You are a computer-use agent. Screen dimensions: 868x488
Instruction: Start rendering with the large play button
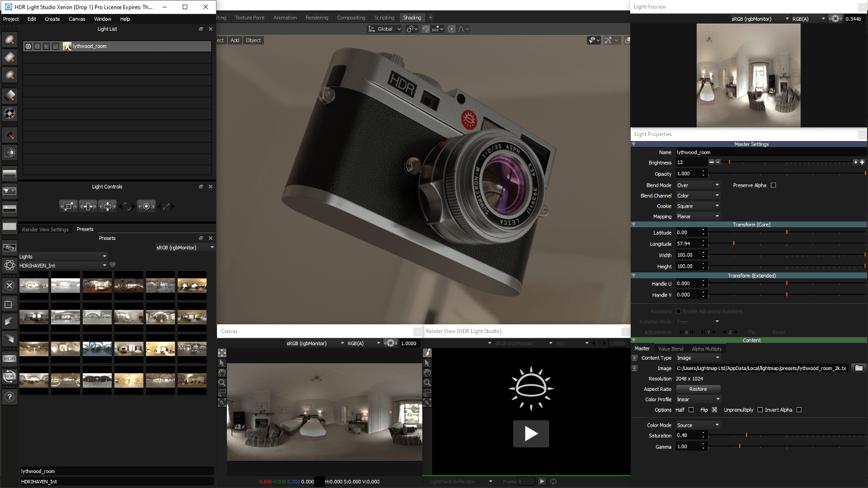pyautogui.click(x=531, y=434)
